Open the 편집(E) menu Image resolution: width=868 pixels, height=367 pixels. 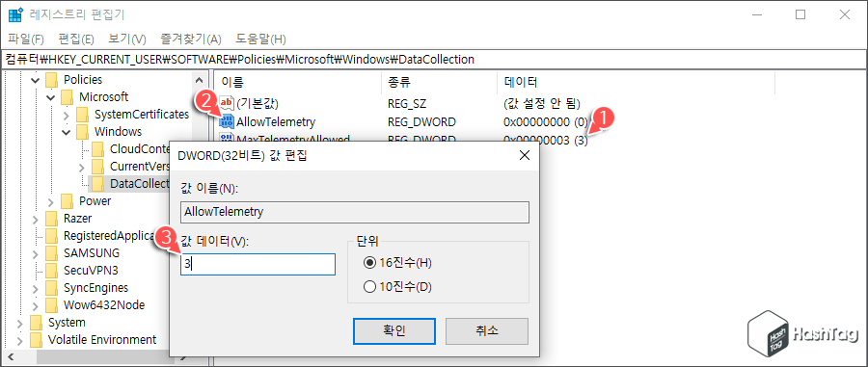click(76, 39)
